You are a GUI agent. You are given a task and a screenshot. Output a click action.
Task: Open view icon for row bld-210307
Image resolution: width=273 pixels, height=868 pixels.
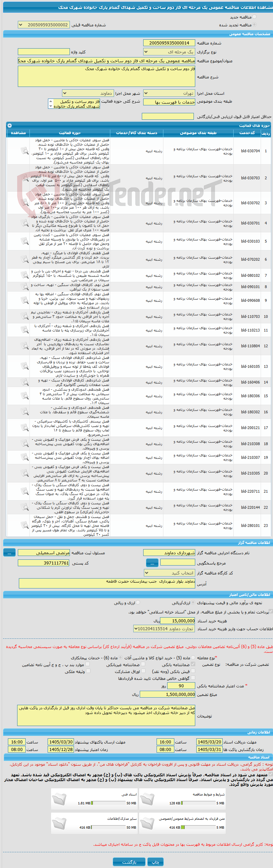(x=25, y=457)
